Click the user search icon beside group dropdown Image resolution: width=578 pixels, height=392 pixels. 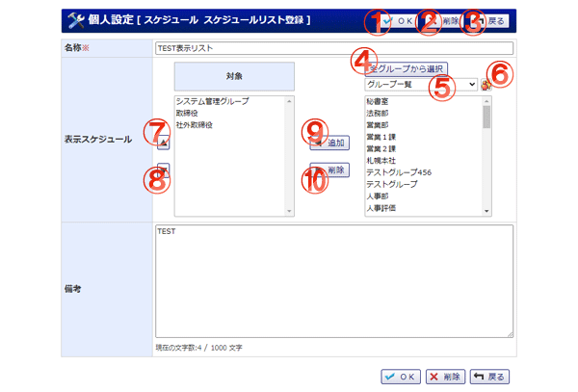point(486,85)
